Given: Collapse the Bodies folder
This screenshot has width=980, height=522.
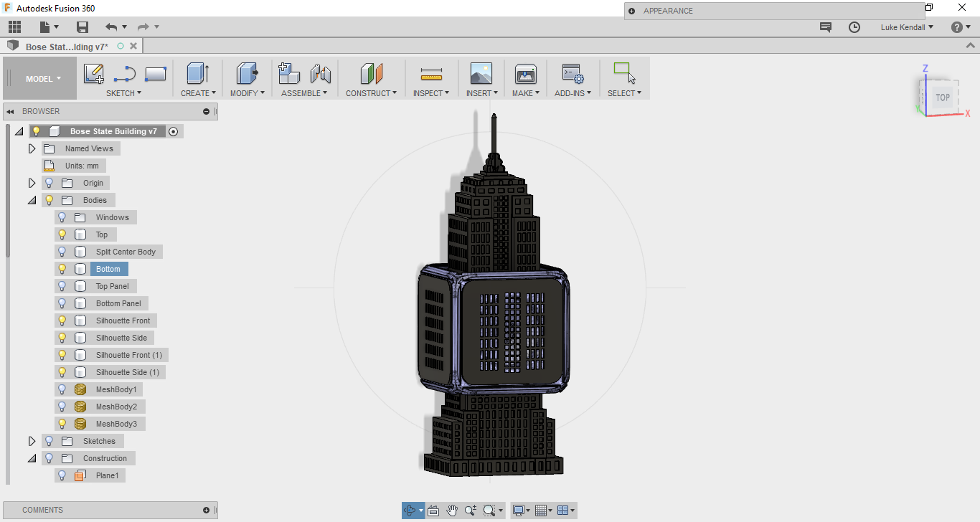Looking at the screenshot, I should [x=32, y=200].
